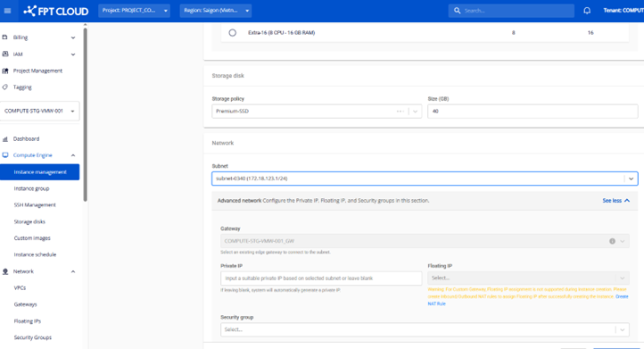The image size is (644, 349).
Task: Go to Floating IPs
Action: click(x=28, y=321)
